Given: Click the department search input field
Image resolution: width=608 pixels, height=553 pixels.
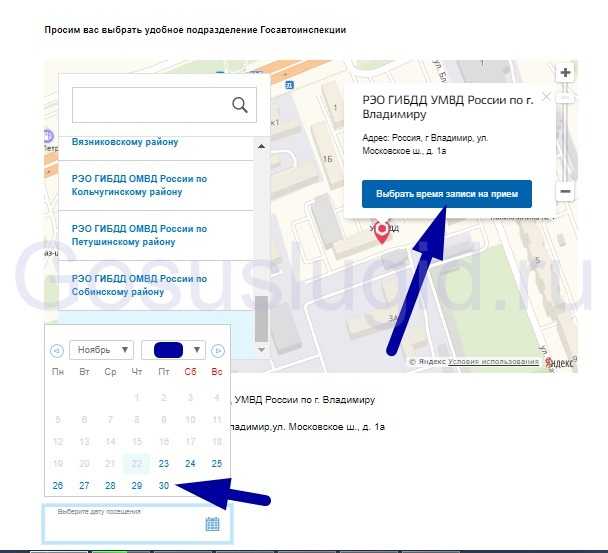Looking at the screenshot, I should tap(150, 105).
